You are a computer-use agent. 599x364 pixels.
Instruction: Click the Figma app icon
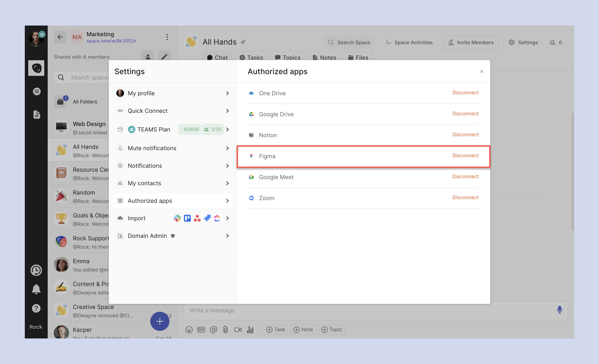251,156
